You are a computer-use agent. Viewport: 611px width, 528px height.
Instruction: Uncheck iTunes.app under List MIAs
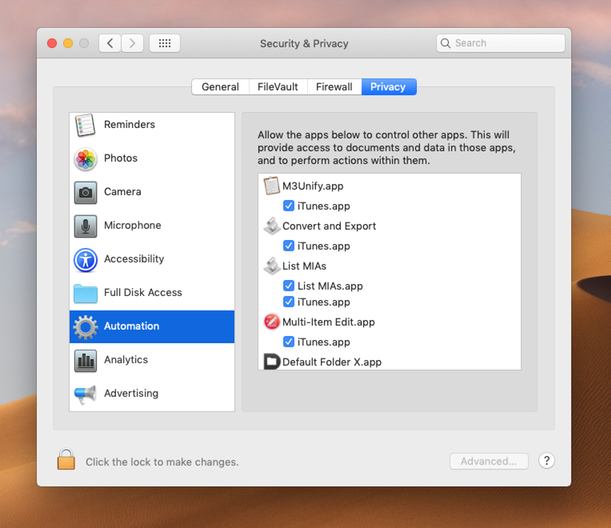(288, 302)
